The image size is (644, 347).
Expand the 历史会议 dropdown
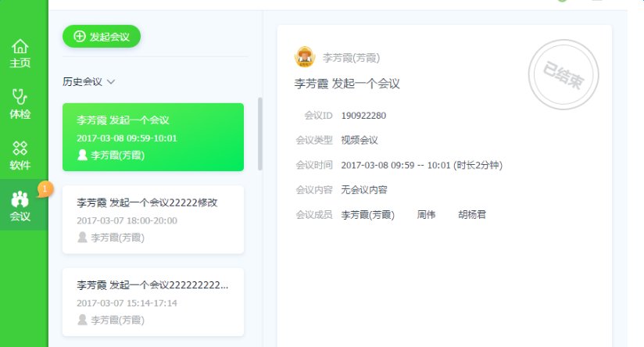coord(88,82)
